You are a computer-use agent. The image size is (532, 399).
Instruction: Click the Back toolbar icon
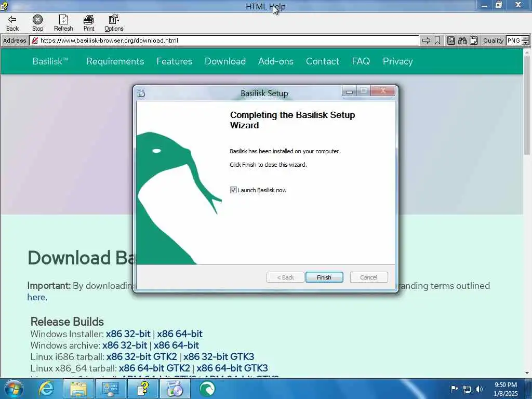point(12,23)
